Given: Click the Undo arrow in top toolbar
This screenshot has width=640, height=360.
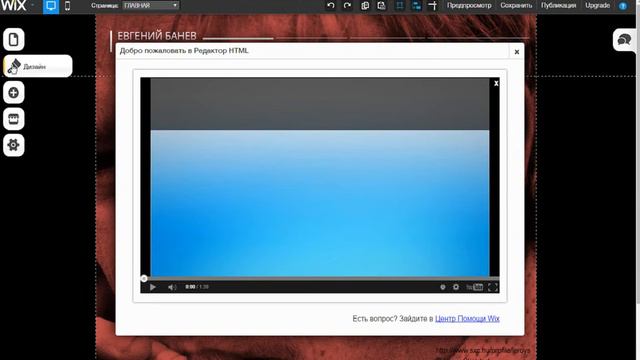Looking at the screenshot, I should (x=331, y=5).
